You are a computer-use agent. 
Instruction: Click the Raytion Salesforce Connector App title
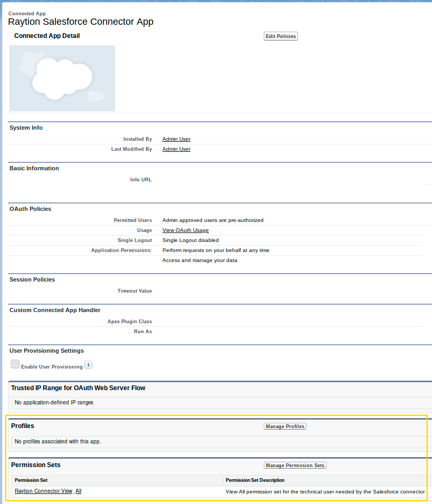click(x=81, y=22)
